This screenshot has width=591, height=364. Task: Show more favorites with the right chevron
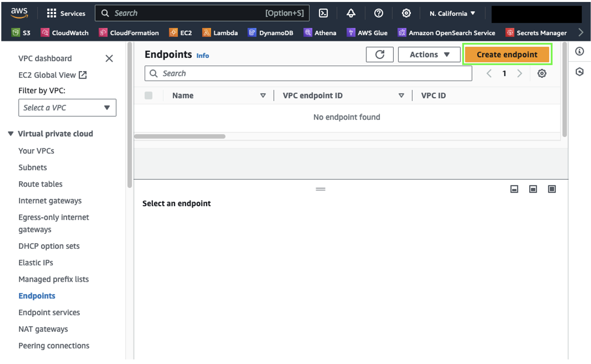(x=581, y=32)
